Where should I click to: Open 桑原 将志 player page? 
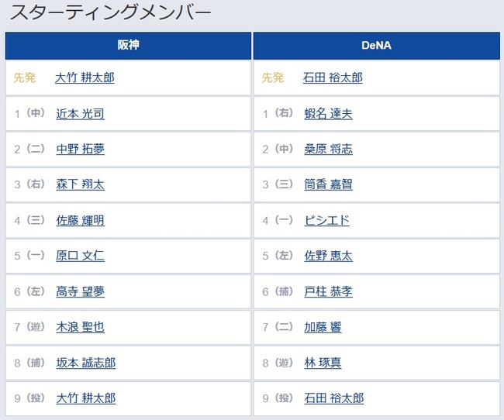(328, 149)
